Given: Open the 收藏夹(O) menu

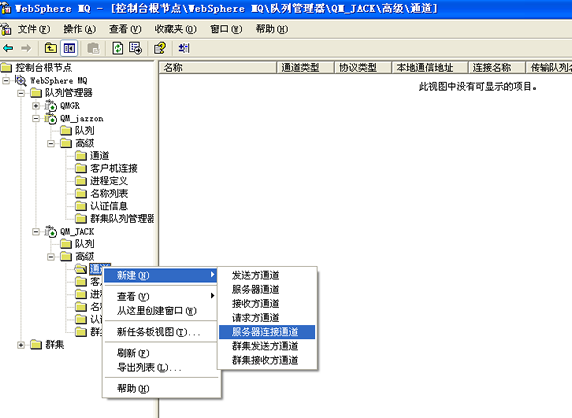Looking at the screenshot, I should (175, 29).
